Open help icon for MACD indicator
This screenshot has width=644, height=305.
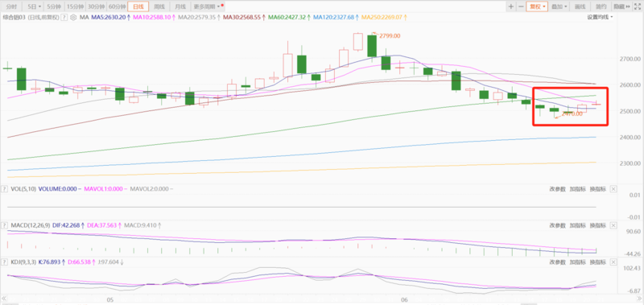point(5,225)
